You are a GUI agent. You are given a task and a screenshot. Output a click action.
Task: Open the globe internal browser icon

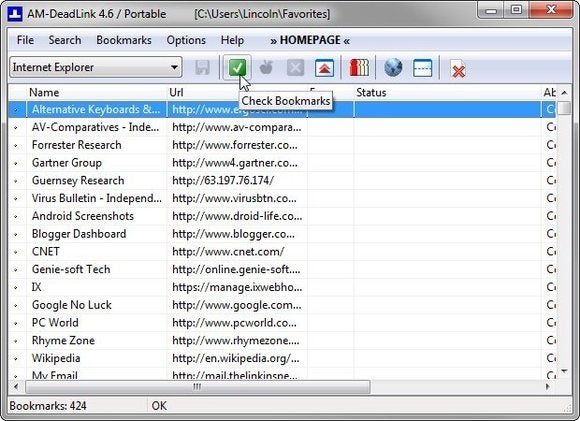coord(393,68)
